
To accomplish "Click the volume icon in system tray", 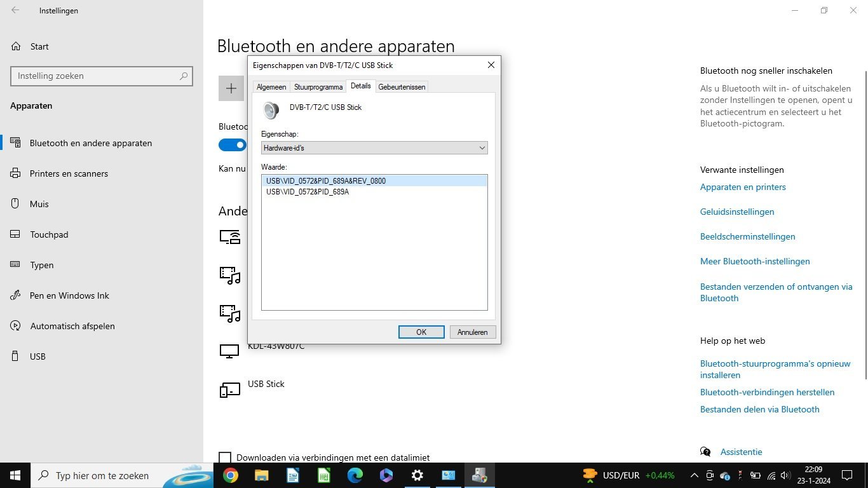I will coord(785,475).
